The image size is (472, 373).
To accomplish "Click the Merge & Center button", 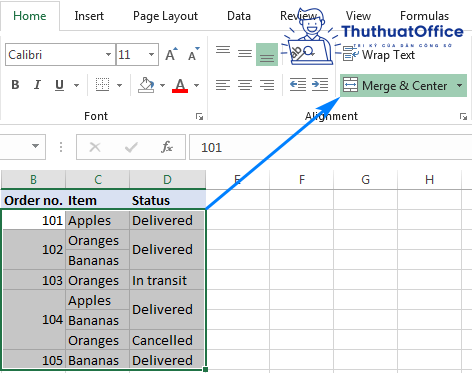I will point(395,86).
